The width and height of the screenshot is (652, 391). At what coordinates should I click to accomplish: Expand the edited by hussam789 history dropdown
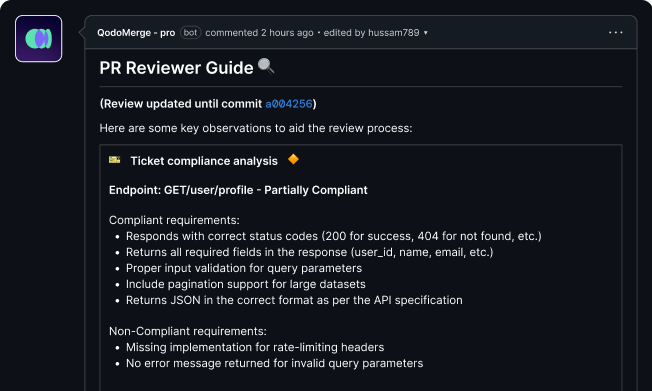pos(375,32)
